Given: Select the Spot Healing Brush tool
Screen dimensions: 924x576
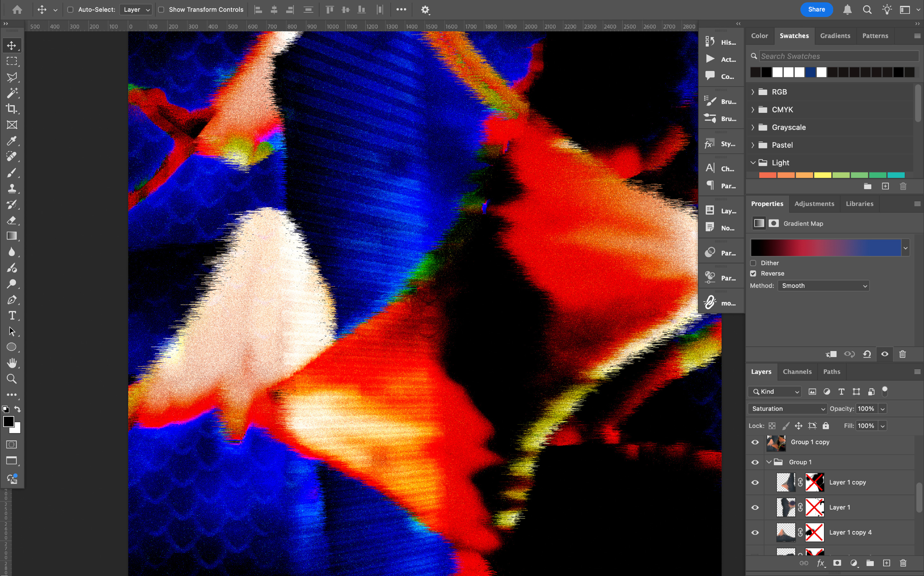Looking at the screenshot, I should click(x=12, y=156).
